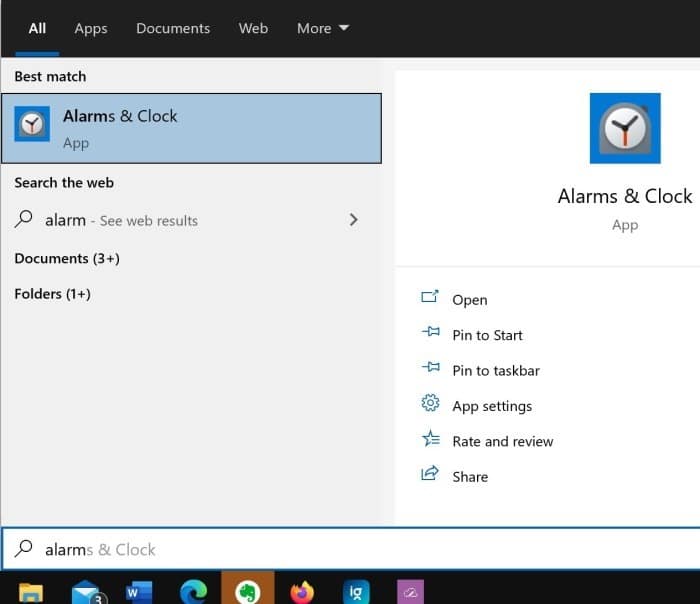The width and height of the screenshot is (700, 604).
Task: Open the blue "lg" taskbar app
Action: pos(356,592)
